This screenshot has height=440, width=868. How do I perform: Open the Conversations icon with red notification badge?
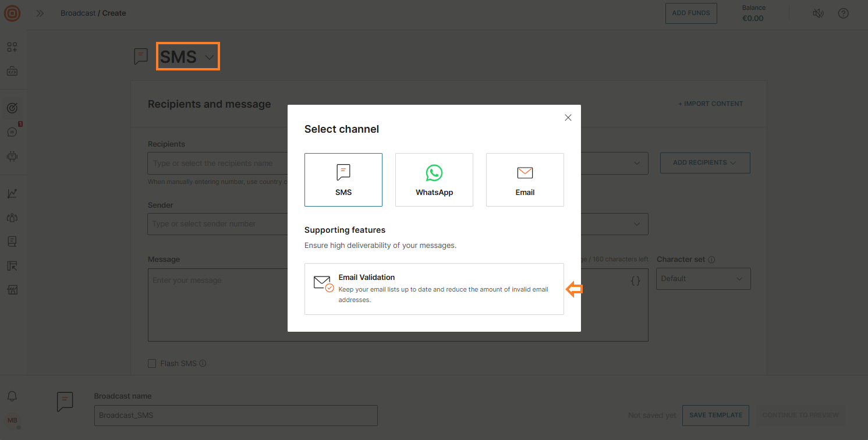[x=13, y=132]
